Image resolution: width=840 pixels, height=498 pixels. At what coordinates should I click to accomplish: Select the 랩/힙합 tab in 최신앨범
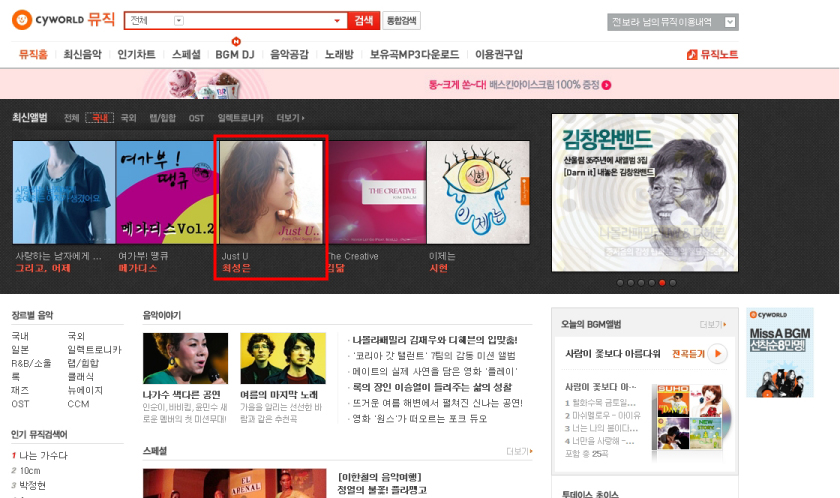tap(163, 118)
